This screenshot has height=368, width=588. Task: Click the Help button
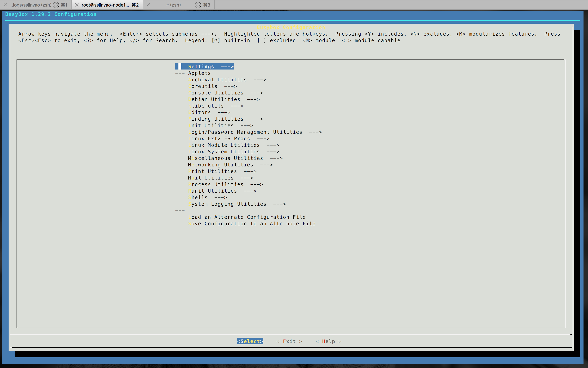329,341
